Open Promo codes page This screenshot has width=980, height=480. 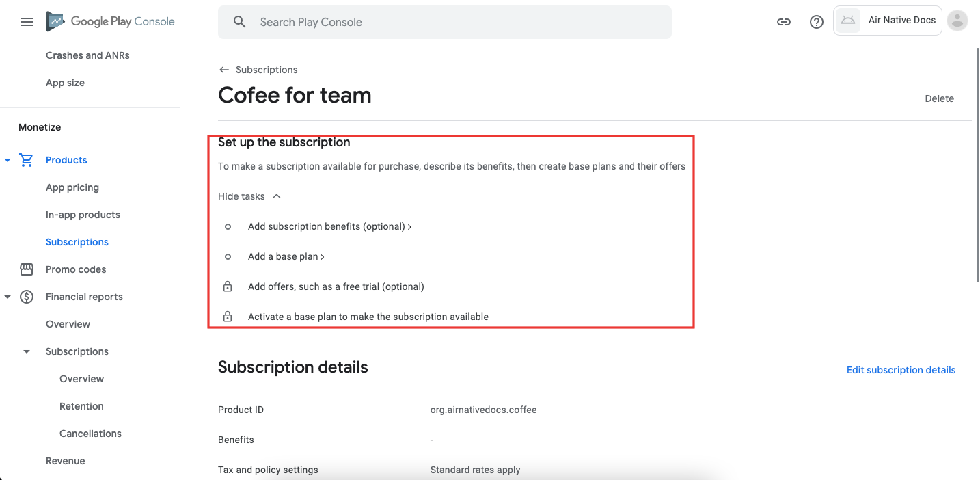point(76,269)
